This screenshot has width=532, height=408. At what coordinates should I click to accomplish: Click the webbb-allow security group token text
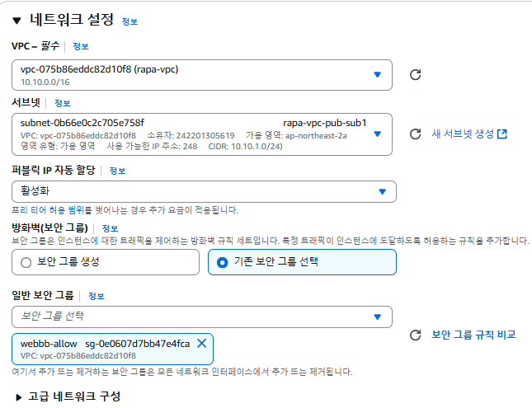pos(49,344)
